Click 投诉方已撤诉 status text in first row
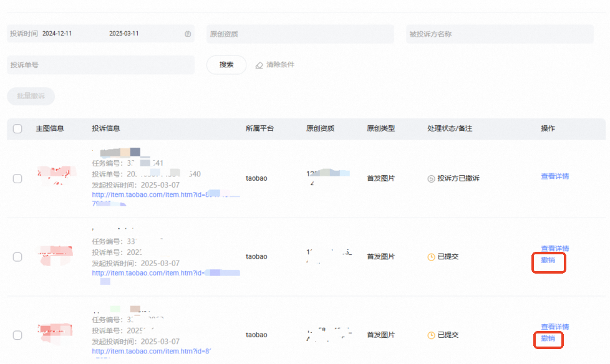The image size is (610, 364). (458, 178)
